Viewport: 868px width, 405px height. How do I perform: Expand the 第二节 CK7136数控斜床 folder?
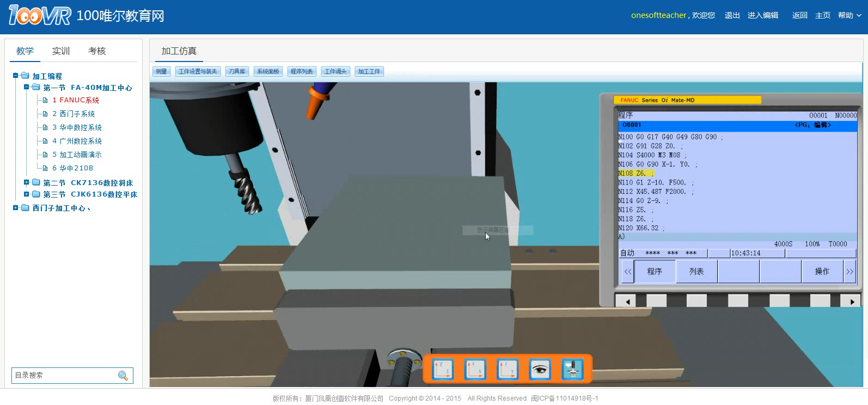[27, 182]
